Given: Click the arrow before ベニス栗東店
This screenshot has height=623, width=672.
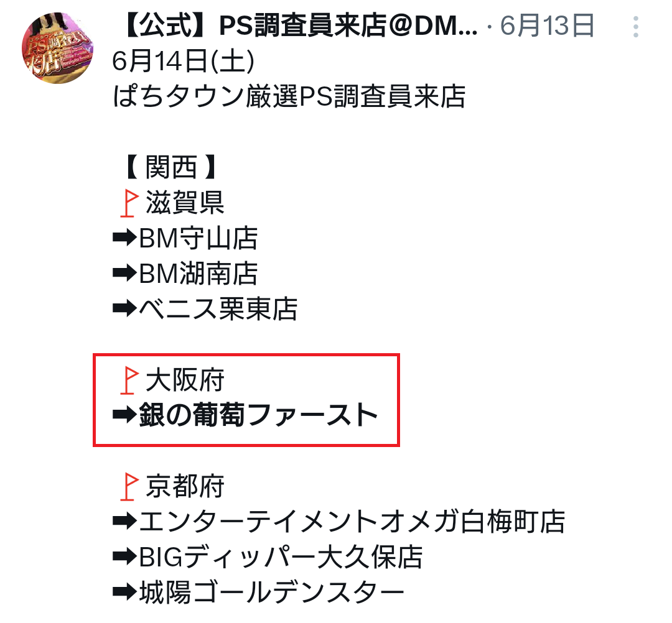Looking at the screenshot, I should 124,309.
